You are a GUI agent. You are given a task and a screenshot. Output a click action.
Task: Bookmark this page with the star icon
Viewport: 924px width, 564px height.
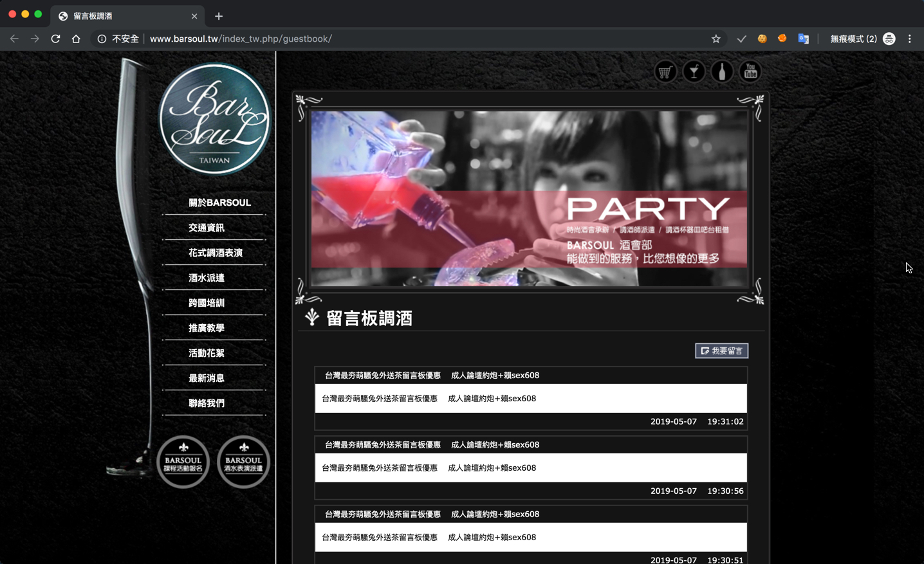716,39
